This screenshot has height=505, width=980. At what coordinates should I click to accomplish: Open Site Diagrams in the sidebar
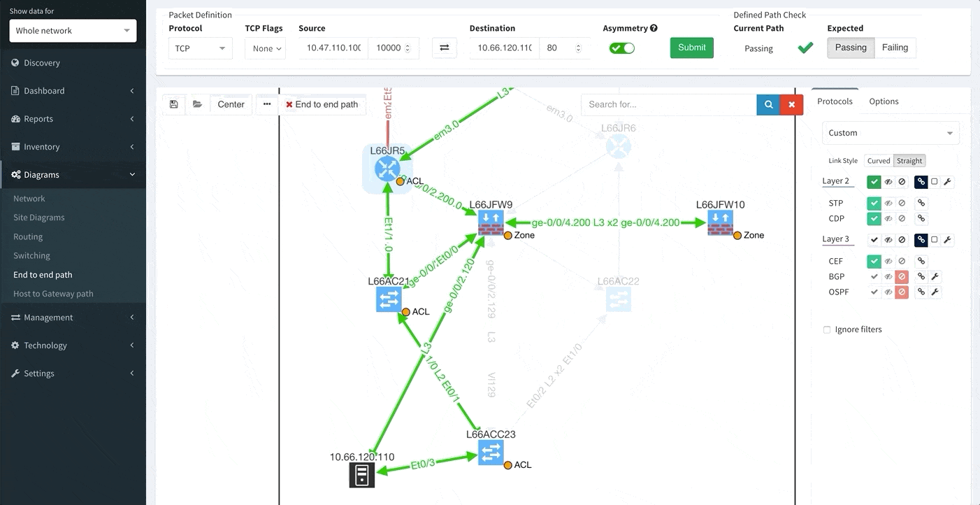coord(39,218)
